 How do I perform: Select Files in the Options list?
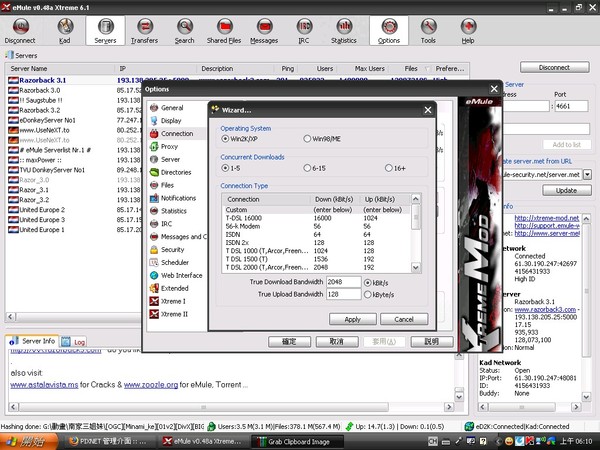(x=167, y=185)
